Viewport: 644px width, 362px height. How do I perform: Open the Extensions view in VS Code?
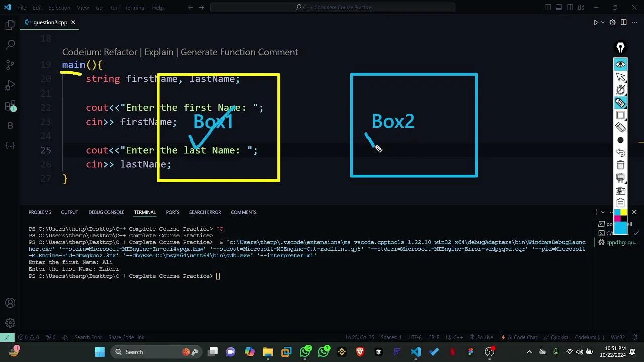10,105
